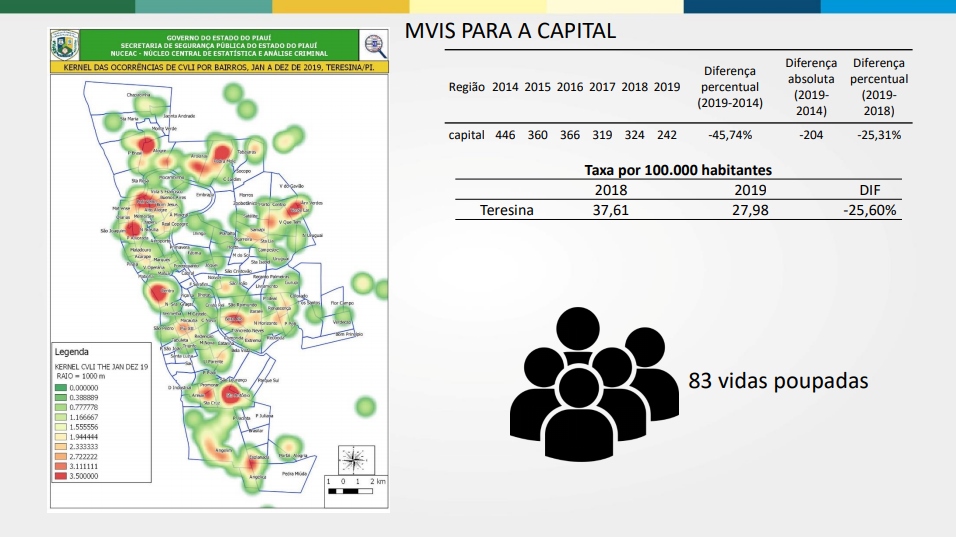Select the DIF value -25,60%
The width and height of the screenshot is (956, 537).
[869, 210]
